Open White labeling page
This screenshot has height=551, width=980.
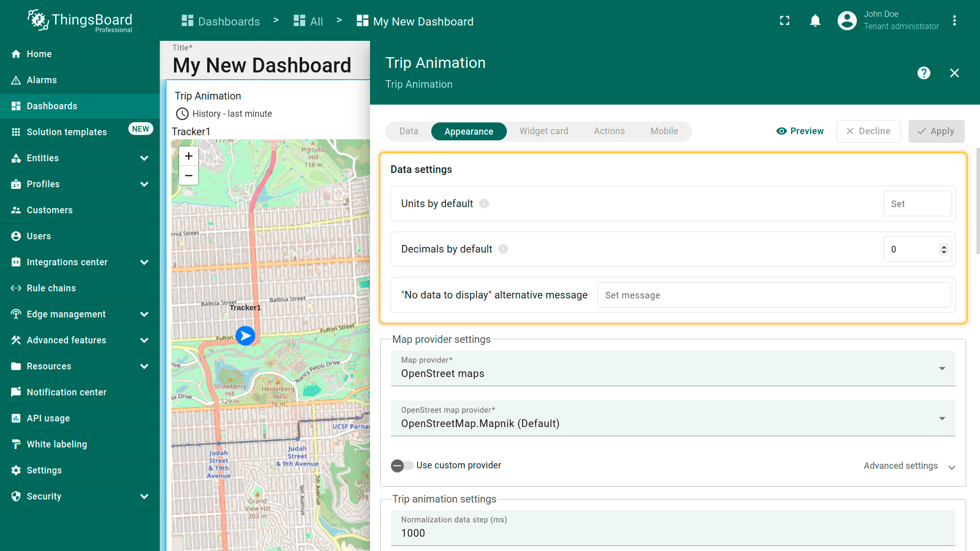click(80, 444)
